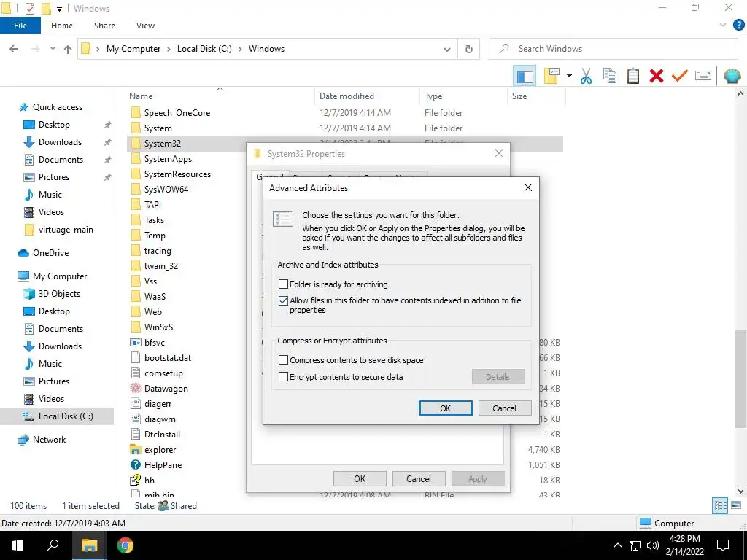Click the taskbar search magnifier
Screen dimensions: 747x560
pyautogui.click(x=53, y=545)
